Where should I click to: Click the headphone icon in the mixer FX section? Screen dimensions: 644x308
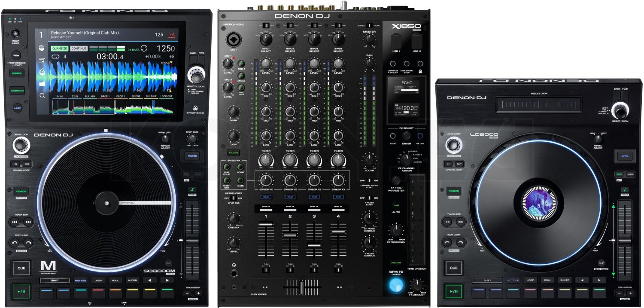coord(420,72)
